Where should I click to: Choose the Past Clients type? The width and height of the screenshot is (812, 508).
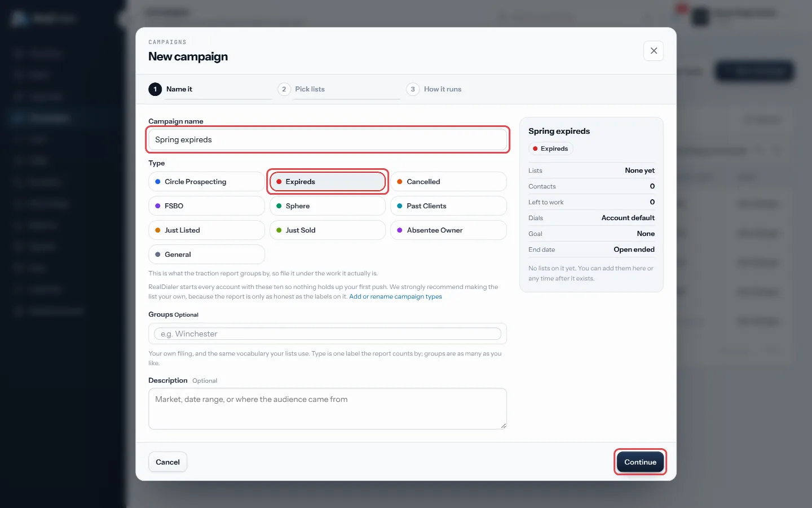448,206
